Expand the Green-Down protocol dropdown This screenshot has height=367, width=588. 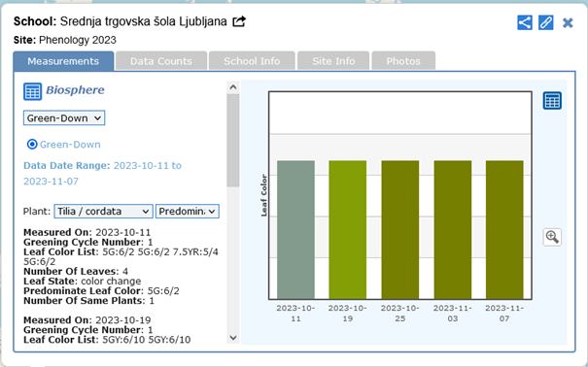click(x=64, y=118)
